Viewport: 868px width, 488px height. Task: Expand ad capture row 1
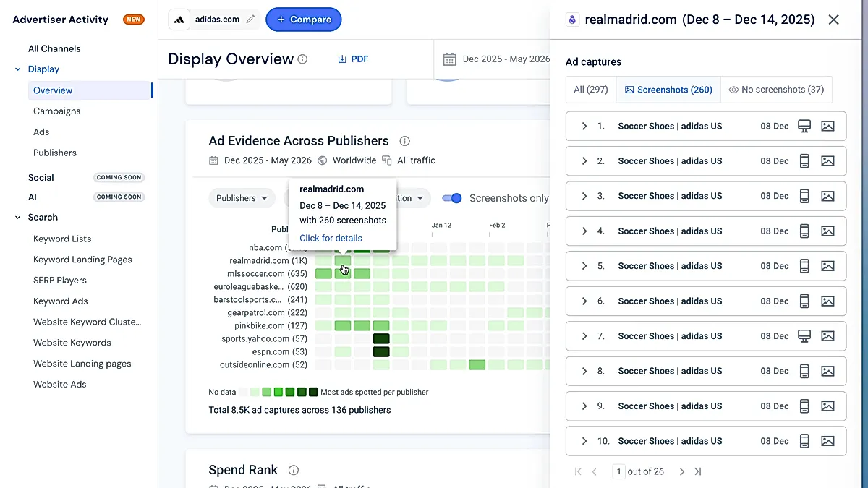pos(584,126)
